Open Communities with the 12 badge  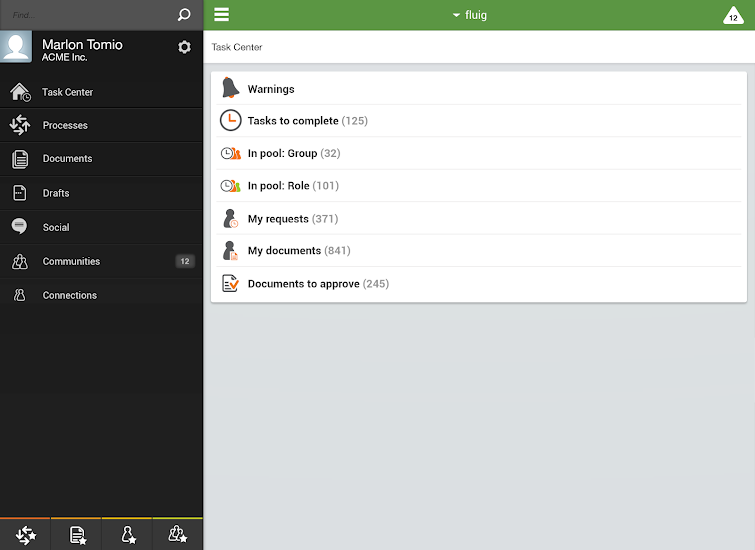pyautogui.click(x=71, y=261)
